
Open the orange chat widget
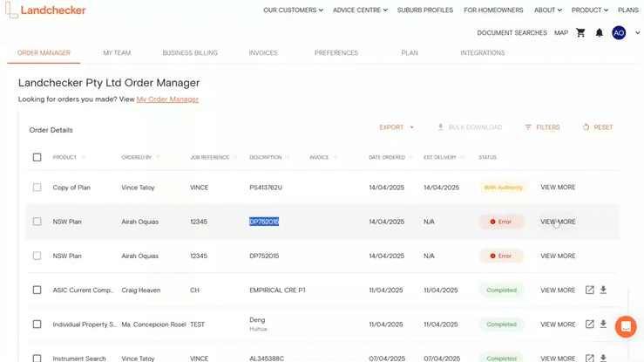click(626, 326)
